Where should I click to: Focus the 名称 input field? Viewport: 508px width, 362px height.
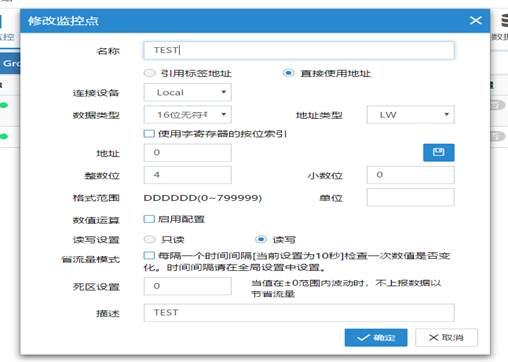point(299,50)
